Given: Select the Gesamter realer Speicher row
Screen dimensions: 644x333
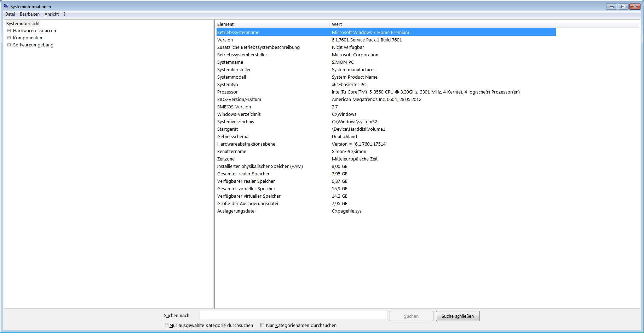Looking at the screenshot, I should 386,174.
